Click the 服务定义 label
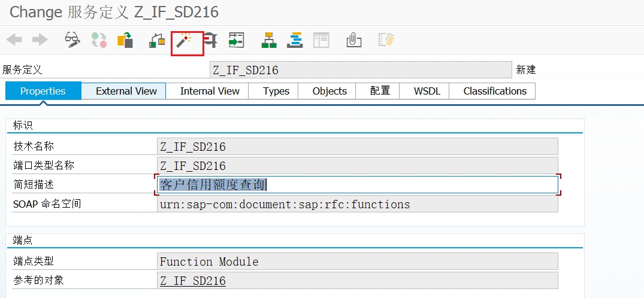The image size is (644, 298). 22,70
